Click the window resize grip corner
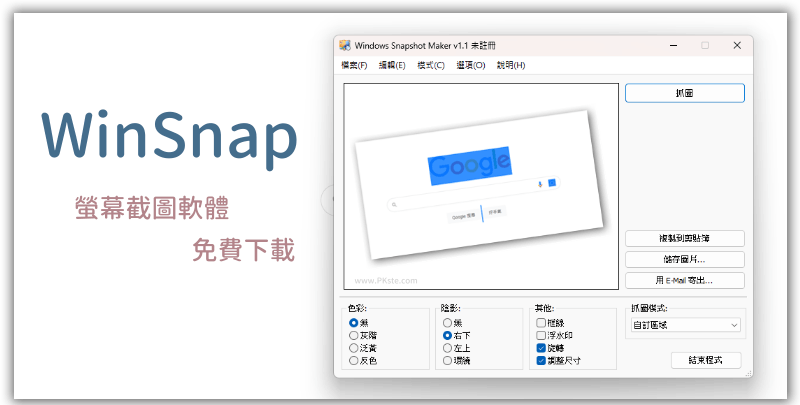Screen dimensions: 800x405 (748, 373)
